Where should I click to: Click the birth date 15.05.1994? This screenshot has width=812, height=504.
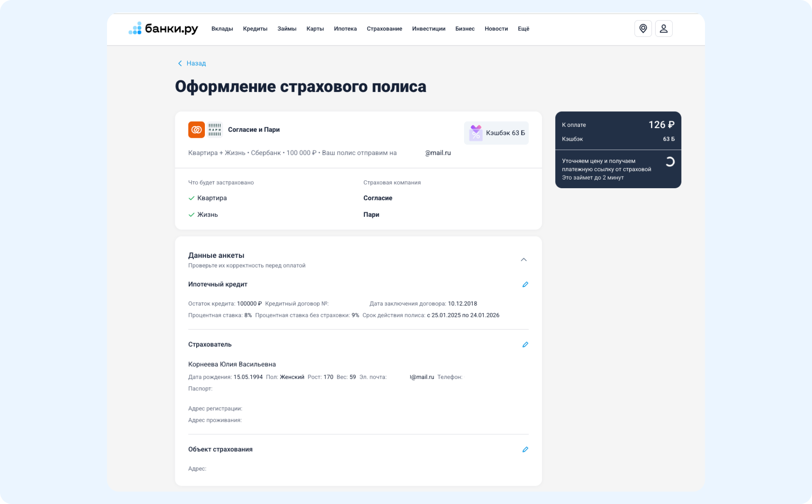pyautogui.click(x=248, y=377)
